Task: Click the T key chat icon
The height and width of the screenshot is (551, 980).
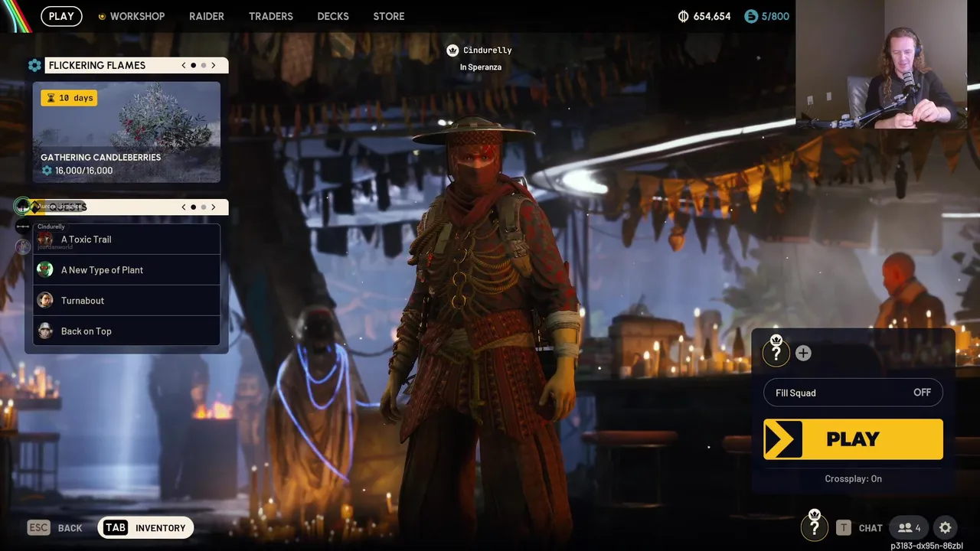Action: [844, 527]
